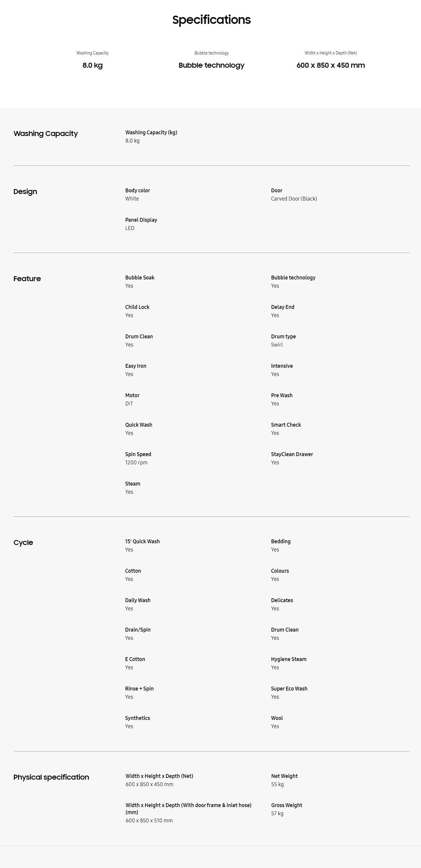
Task: Click the Drum type Swirl value
Action: [277, 345]
